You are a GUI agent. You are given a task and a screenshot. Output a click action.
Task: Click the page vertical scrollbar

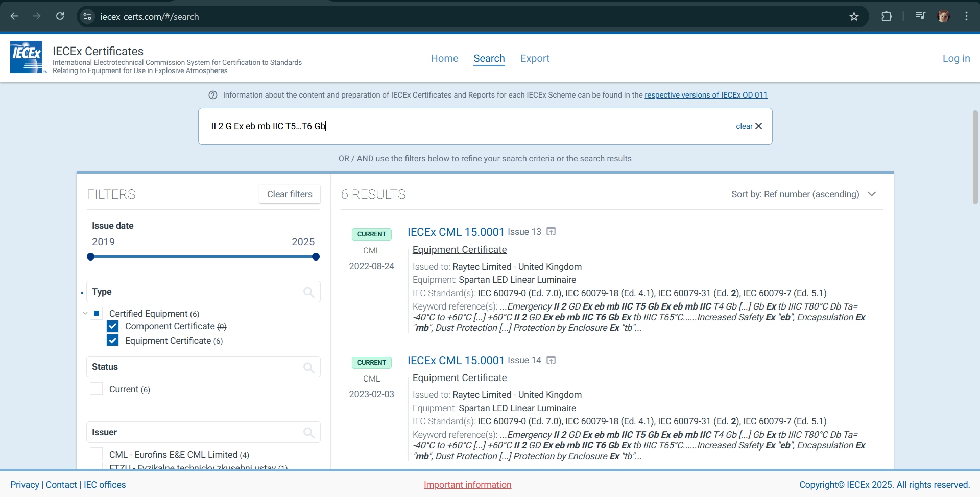coord(975,157)
